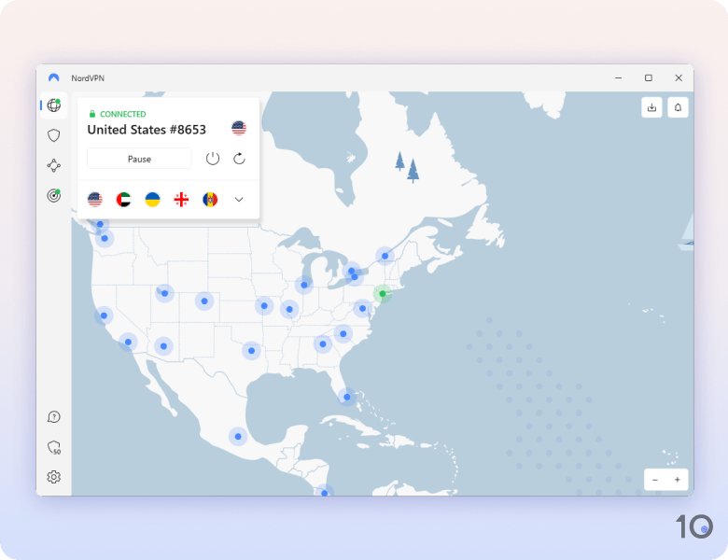
Task: Click the power disconnect icon
Action: [x=213, y=159]
